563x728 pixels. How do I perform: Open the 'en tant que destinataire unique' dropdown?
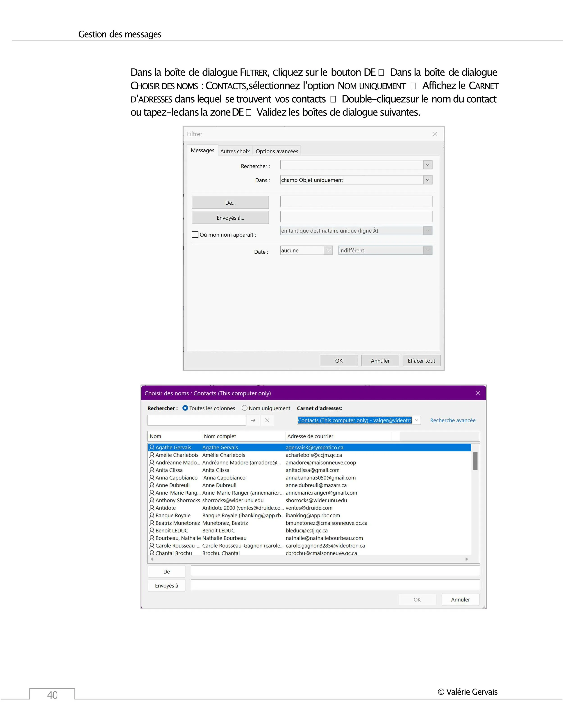click(428, 230)
